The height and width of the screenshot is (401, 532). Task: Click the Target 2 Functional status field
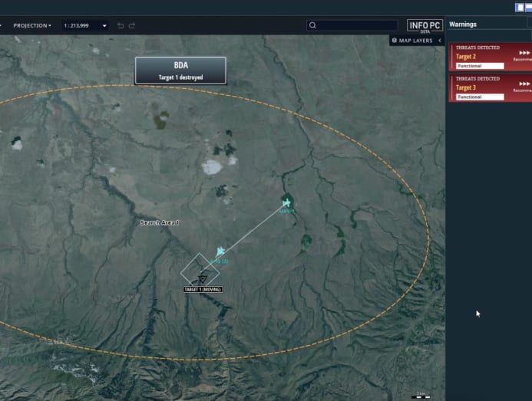coord(480,66)
